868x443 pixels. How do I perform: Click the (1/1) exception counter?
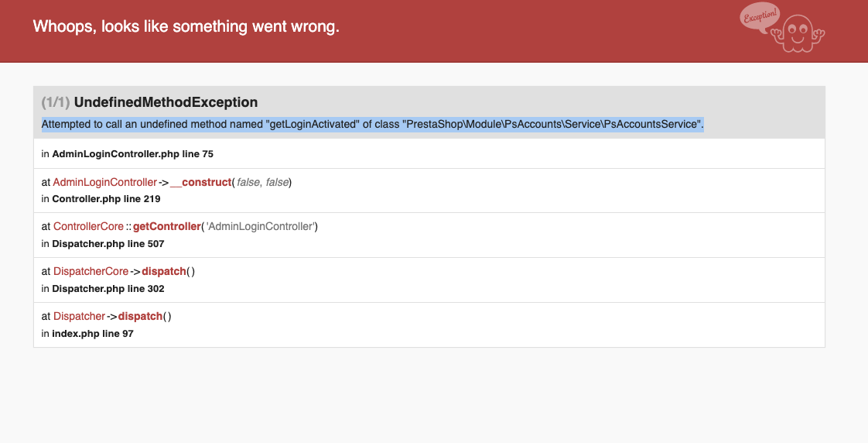click(56, 102)
